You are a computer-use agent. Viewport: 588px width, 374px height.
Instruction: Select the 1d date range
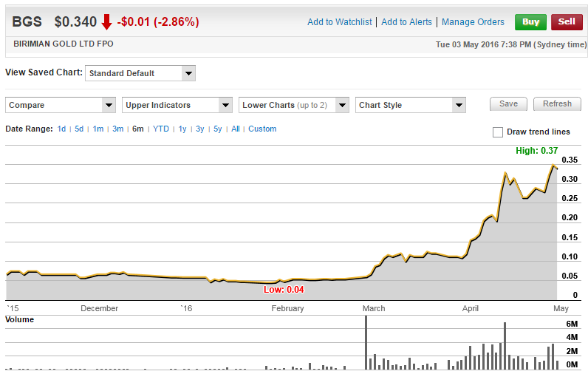point(62,129)
